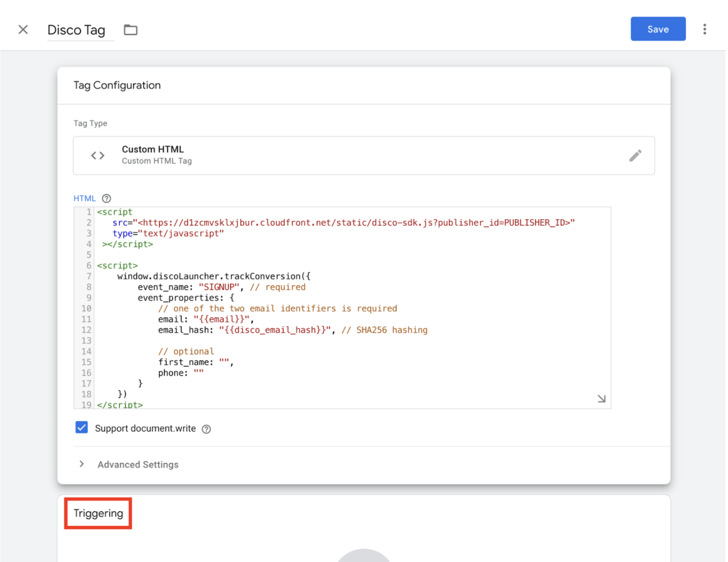Click the email "{{email}}" code line
The width and height of the screenshot is (728, 562).
pyautogui.click(x=206, y=320)
